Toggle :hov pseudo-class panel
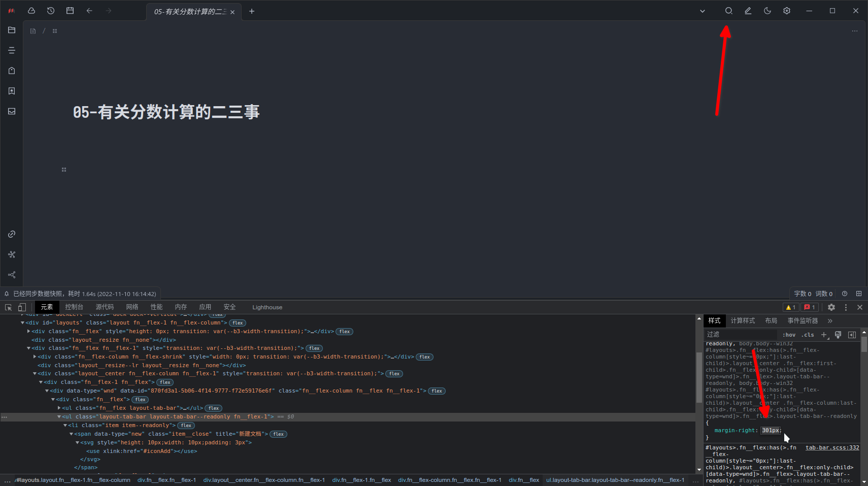 point(788,335)
